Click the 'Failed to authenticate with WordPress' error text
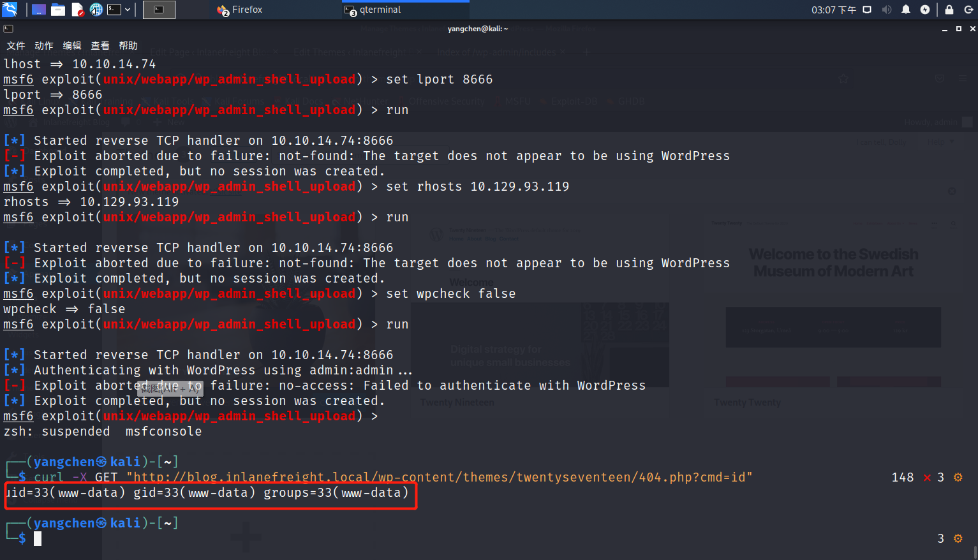The height and width of the screenshot is (560, 978). [x=505, y=385]
